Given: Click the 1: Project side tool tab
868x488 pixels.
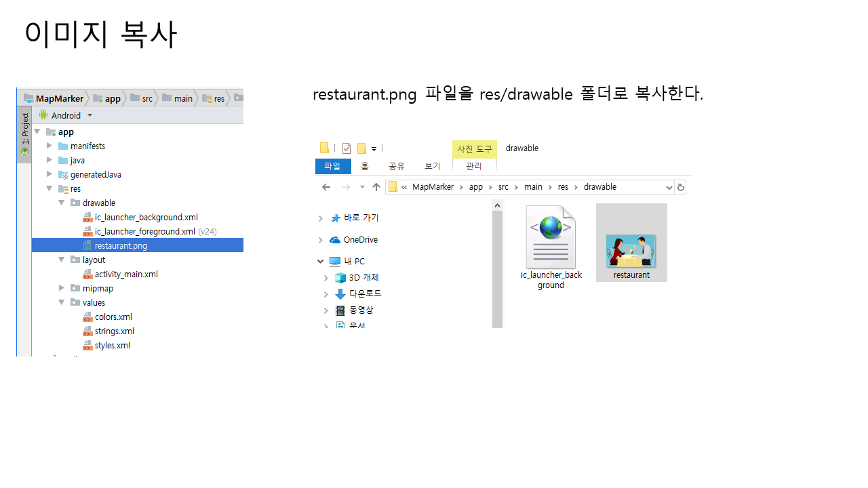Looking at the screenshot, I should pos(24,134).
